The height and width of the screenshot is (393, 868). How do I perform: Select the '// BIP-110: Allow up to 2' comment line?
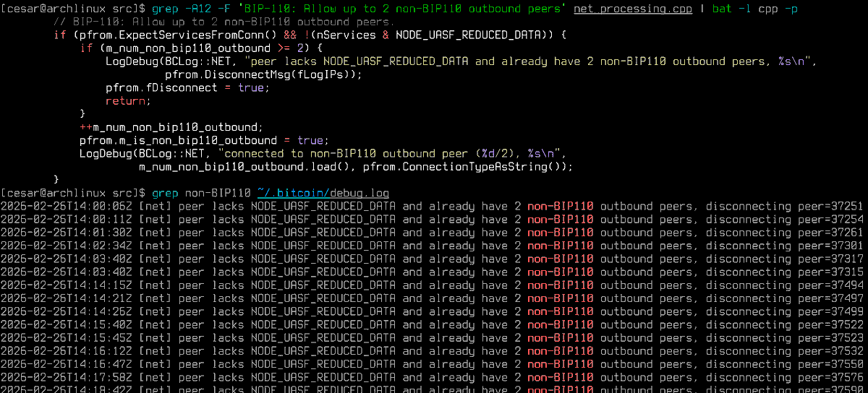coord(224,22)
